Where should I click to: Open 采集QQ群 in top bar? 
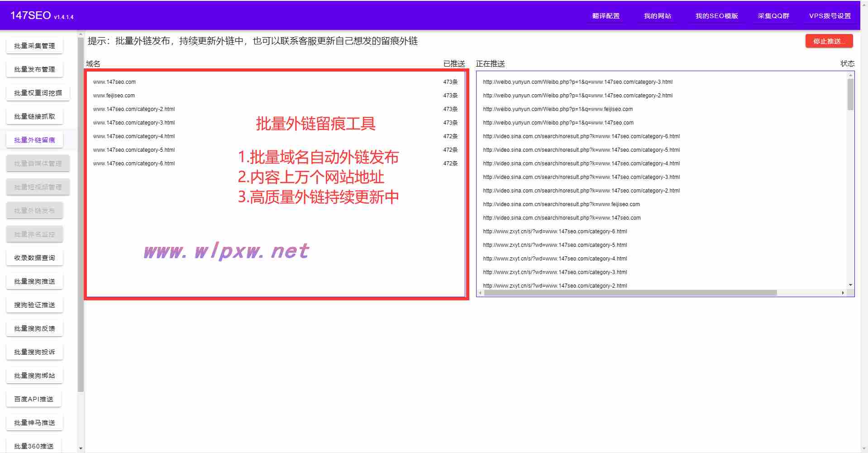(x=773, y=16)
